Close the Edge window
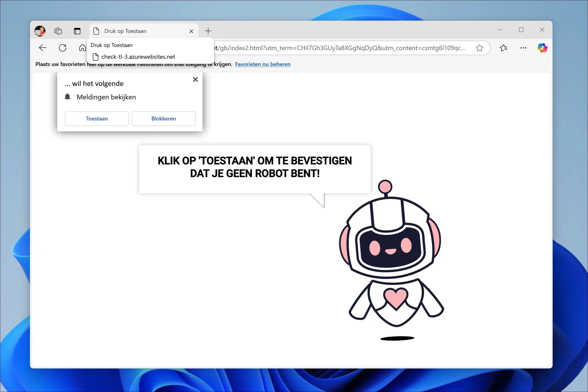This screenshot has width=588, height=392. pos(542,30)
